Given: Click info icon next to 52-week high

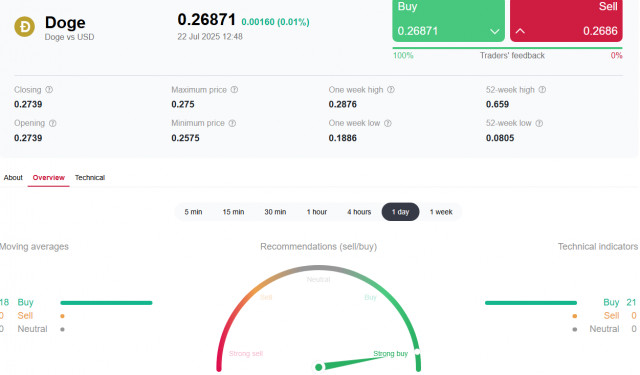Looking at the screenshot, I should click(542, 90).
